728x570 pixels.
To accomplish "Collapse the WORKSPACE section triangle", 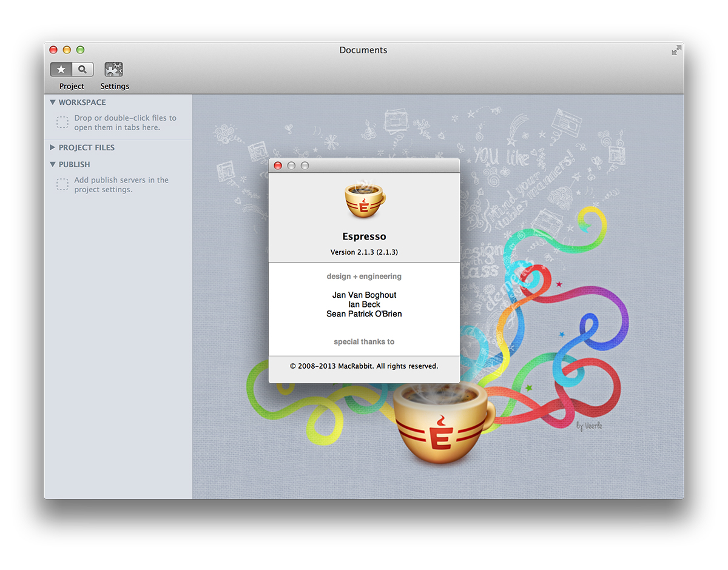I will point(53,102).
